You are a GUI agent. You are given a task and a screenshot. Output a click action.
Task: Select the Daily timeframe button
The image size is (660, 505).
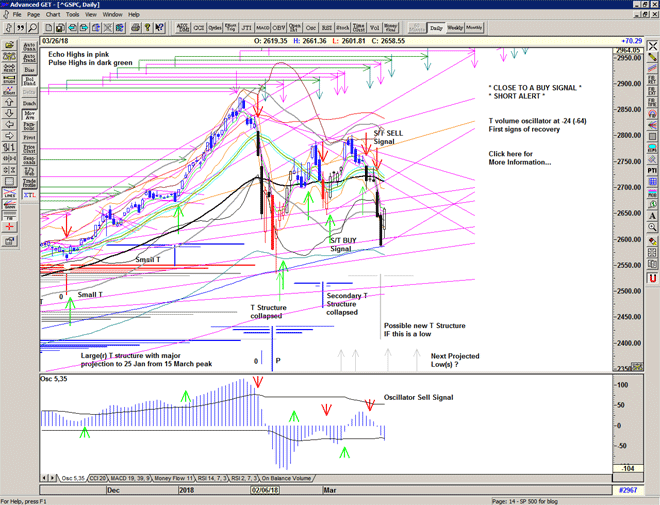[435, 28]
